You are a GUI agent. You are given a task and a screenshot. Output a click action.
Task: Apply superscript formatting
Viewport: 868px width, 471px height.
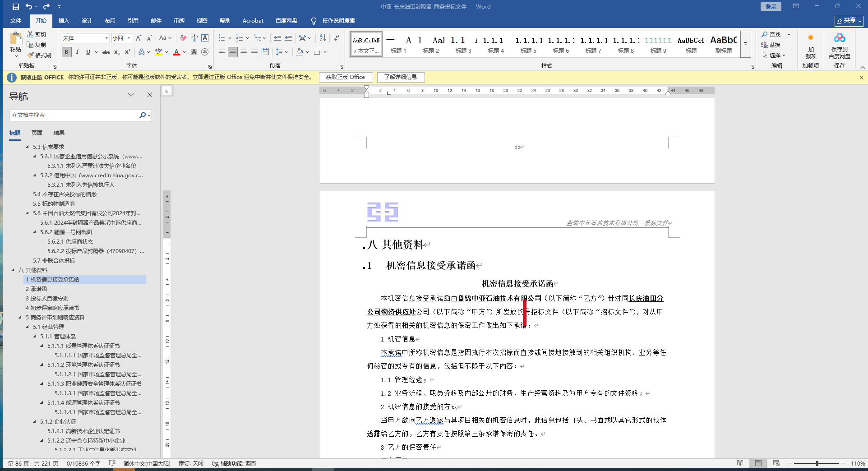(x=128, y=52)
